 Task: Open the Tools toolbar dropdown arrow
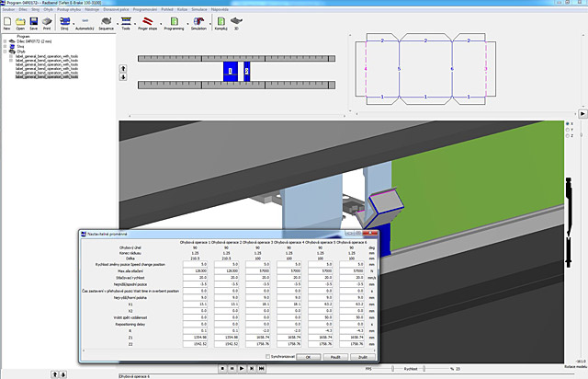click(x=137, y=24)
